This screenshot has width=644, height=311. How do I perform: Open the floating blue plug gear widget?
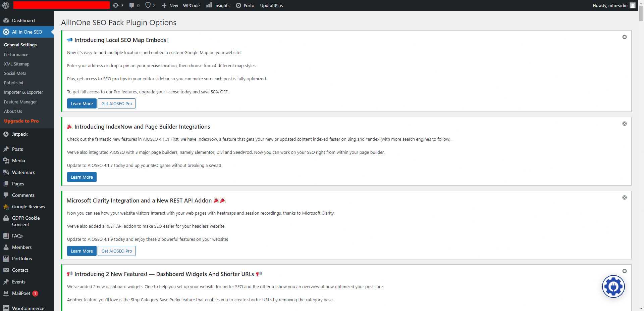[x=613, y=286]
